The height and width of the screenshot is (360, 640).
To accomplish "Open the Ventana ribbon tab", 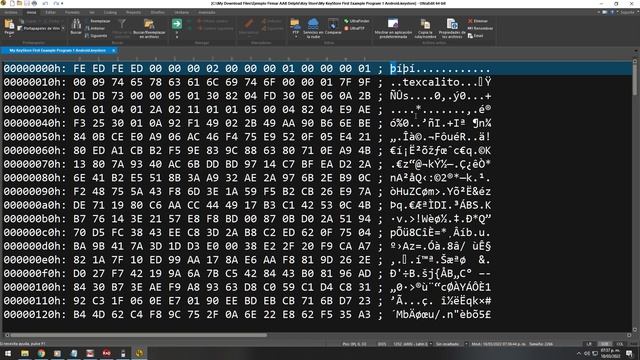I will [x=181, y=12].
